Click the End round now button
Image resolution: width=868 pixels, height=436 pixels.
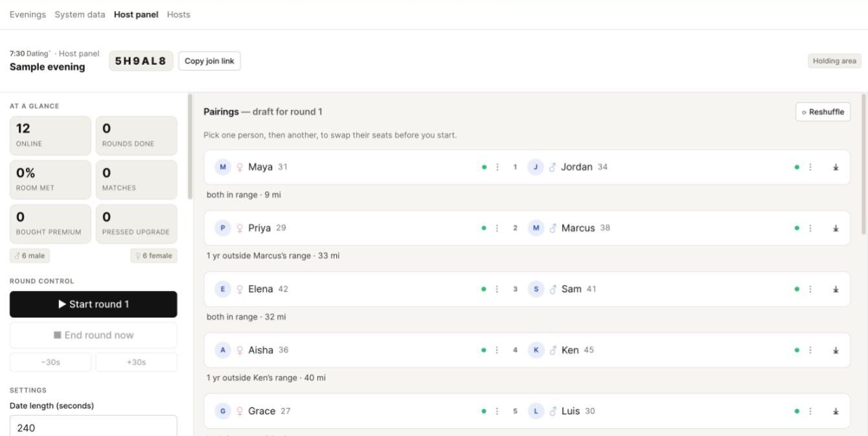(93, 335)
